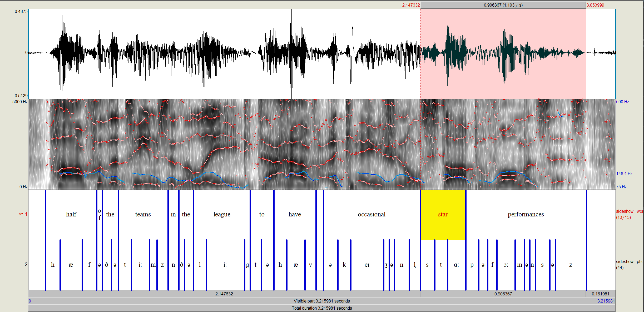This screenshot has width=644, height=312.
Task: Select the final 'z' phoneme in 'performances'
Action: [x=571, y=265]
